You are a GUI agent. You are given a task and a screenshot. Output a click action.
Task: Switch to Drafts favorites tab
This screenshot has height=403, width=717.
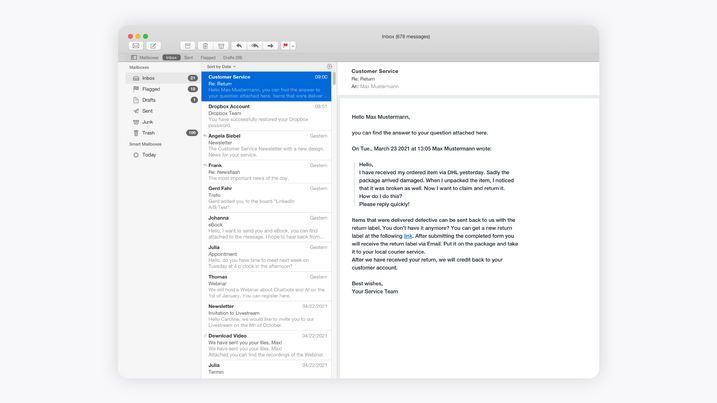tap(233, 58)
